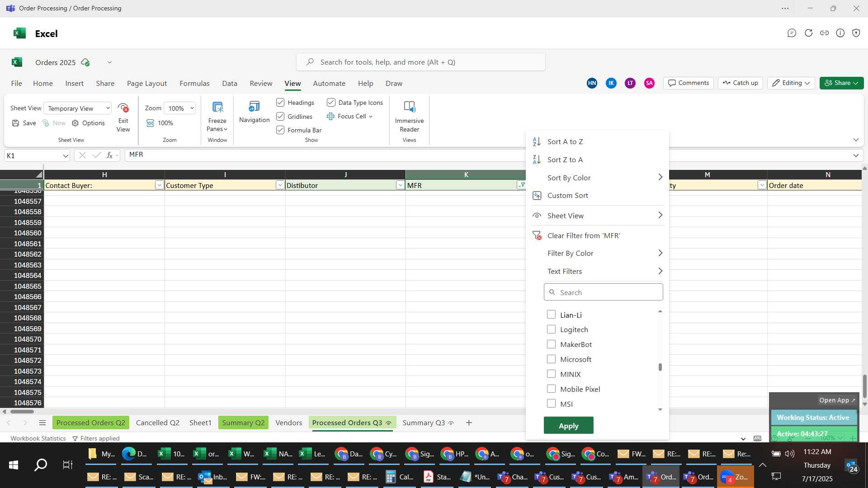Open Custom Sort dialog
Viewport: 868px width, 488px height.
(567, 195)
